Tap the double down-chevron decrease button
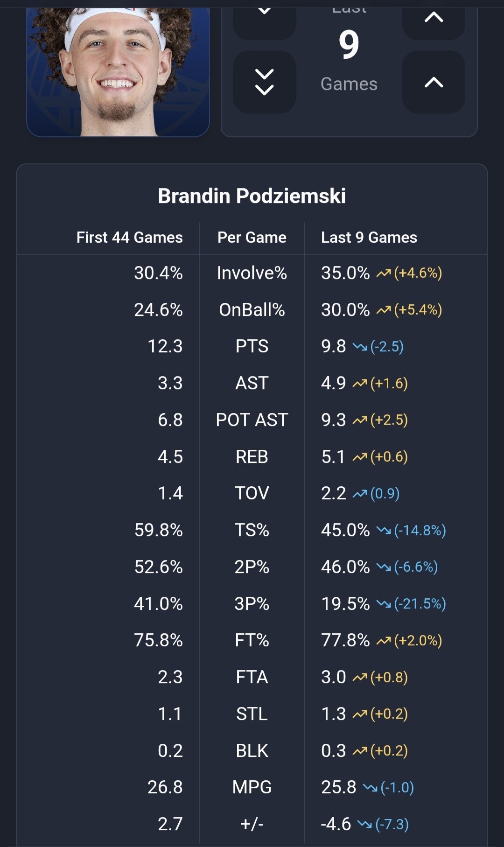The height and width of the screenshot is (847, 504). click(x=264, y=82)
